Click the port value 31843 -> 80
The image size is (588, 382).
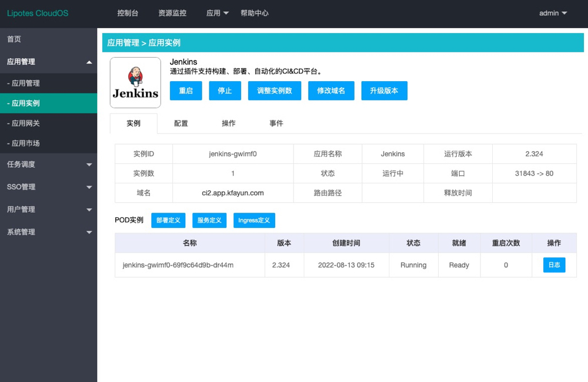[534, 173]
